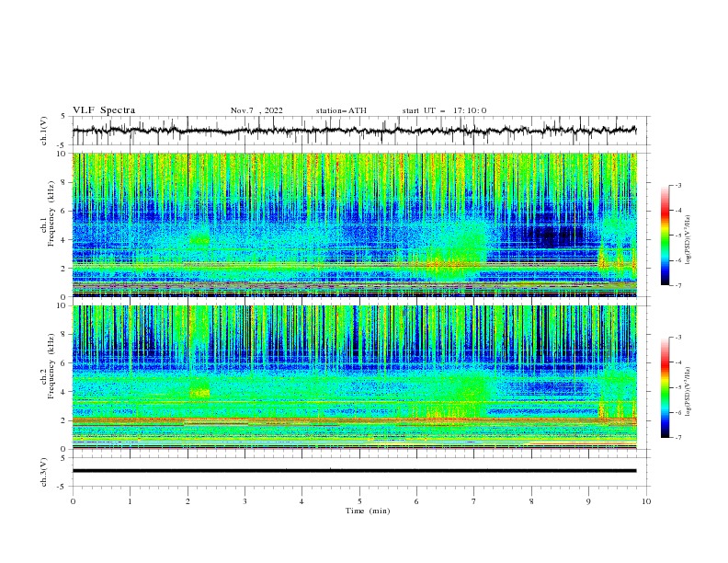Click the "8" tick on ch.1 frequency axis
Image resolution: width=728 pixels, height=563 pixels.
point(64,182)
